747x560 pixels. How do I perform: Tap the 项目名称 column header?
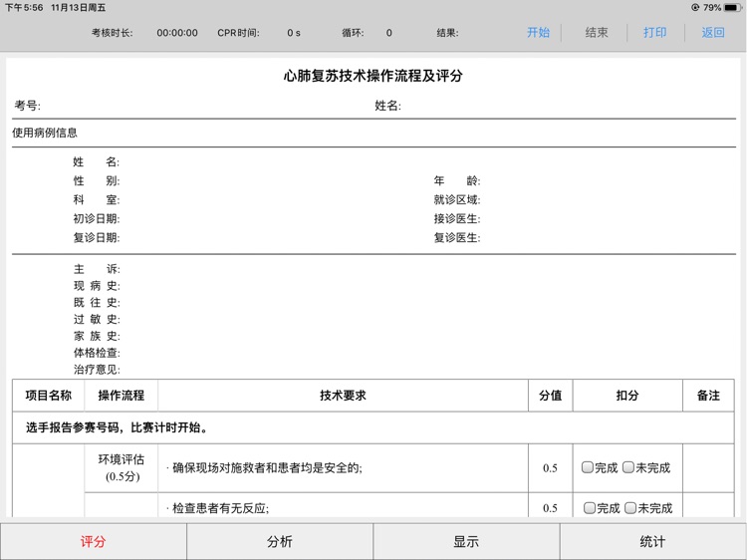point(48,396)
